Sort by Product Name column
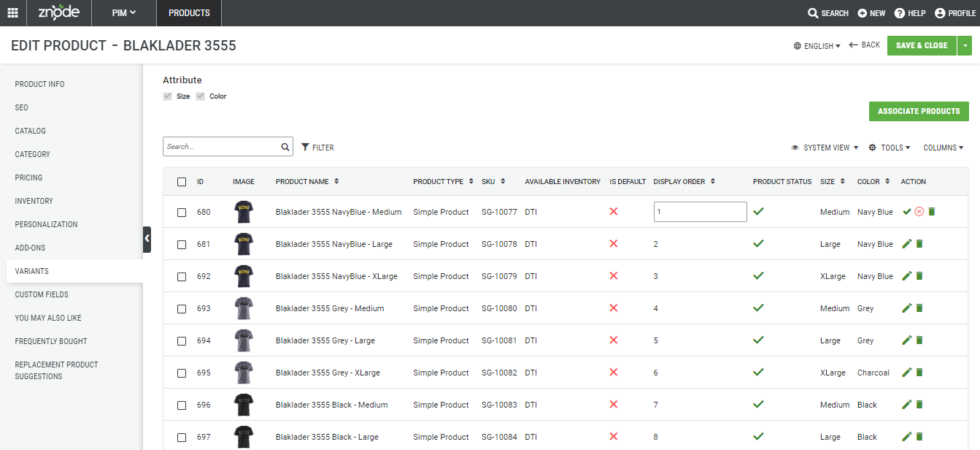The width and height of the screenshot is (980, 450). click(x=306, y=182)
